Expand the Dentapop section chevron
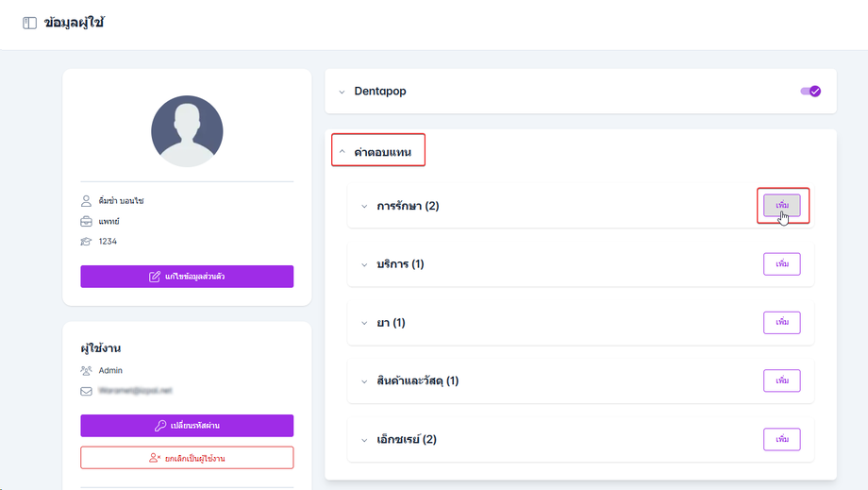 342,92
